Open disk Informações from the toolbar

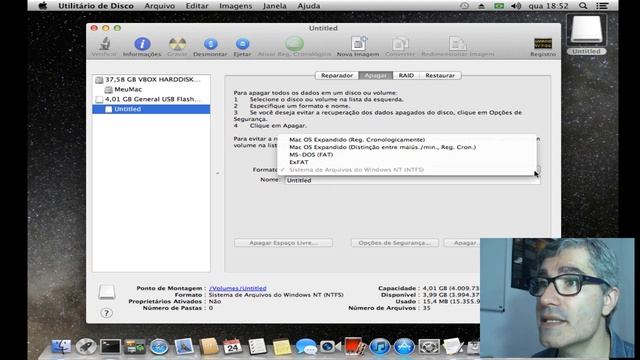click(x=142, y=44)
